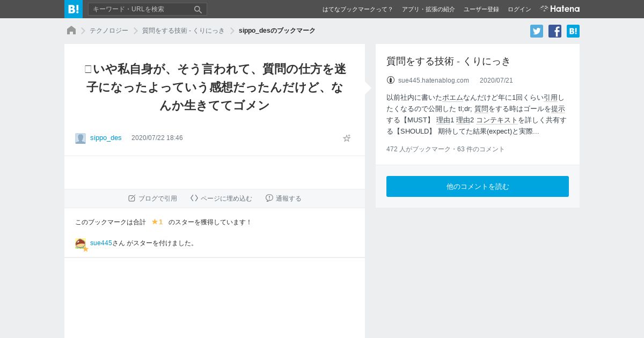Screen dimensions: 644x338
Task: Open 提示 keyword link
Action: click(x=558, y=109)
